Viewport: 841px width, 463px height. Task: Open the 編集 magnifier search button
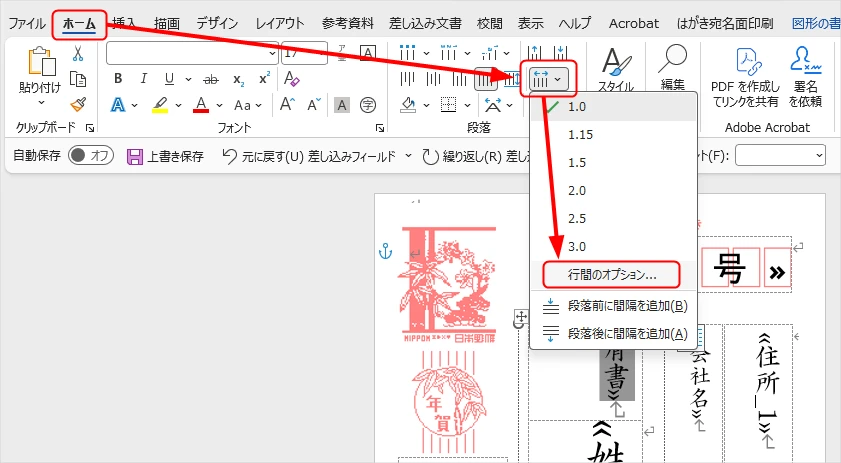pos(673,66)
